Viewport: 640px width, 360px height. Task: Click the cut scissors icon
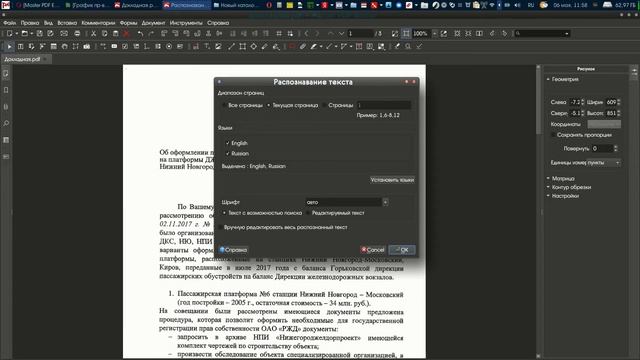click(x=93, y=33)
